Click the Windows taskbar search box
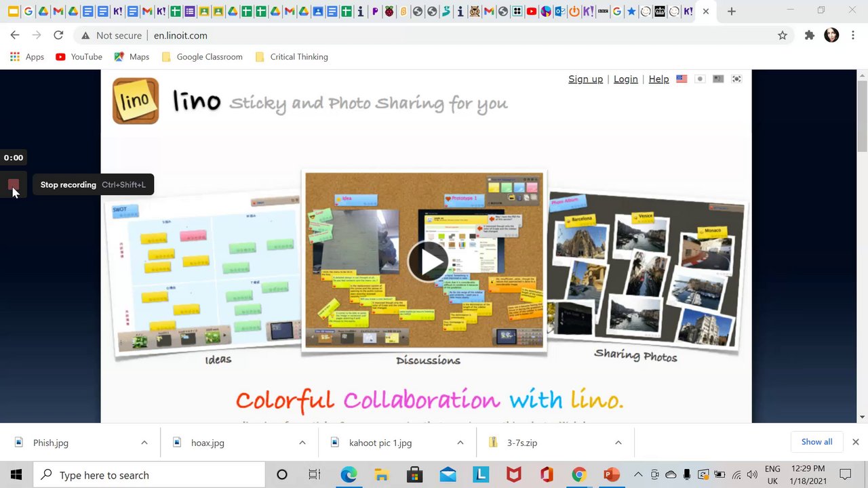 149,475
